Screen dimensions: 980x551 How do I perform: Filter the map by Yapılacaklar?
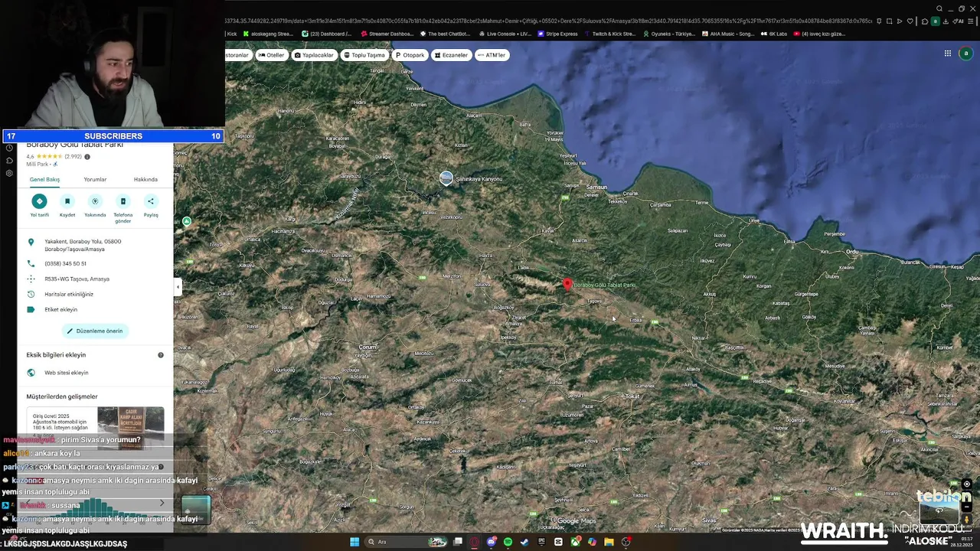pyautogui.click(x=314, y=55)
